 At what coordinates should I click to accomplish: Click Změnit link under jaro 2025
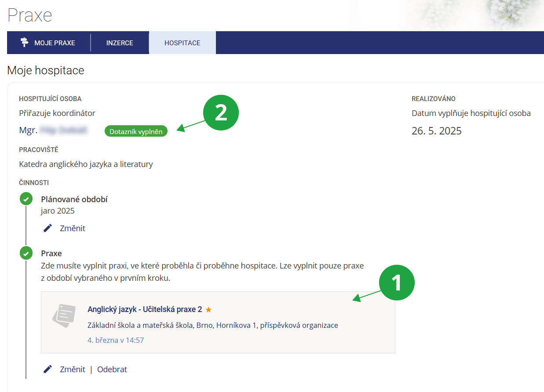73,228
